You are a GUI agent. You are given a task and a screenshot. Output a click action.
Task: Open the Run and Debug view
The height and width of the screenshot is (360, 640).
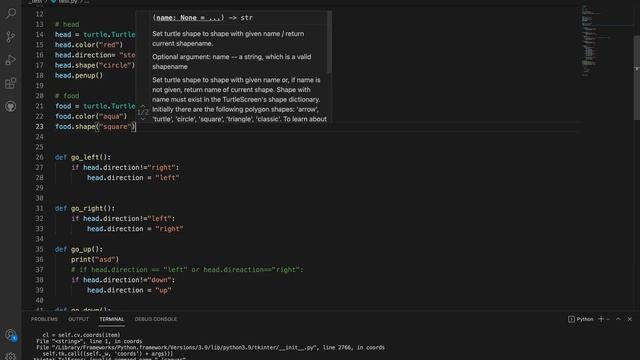click(x=11, y=60)
